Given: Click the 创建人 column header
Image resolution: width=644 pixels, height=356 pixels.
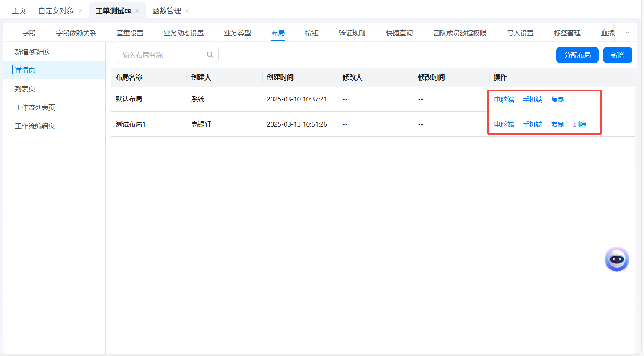Looking at the screenshot, I should [x=201, y=77].
